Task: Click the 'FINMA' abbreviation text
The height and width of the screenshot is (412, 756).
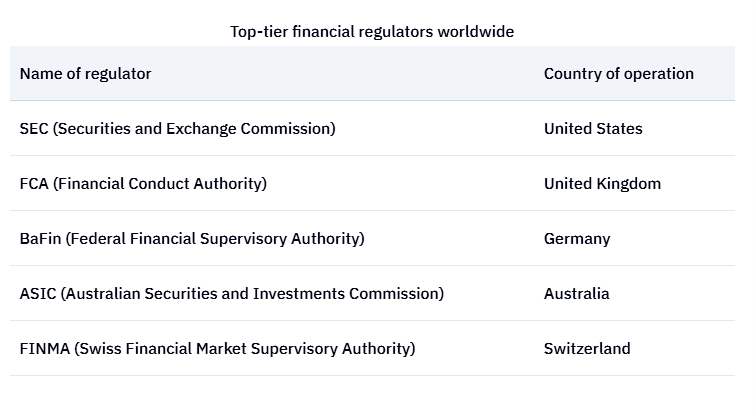Action: point(45,348)
